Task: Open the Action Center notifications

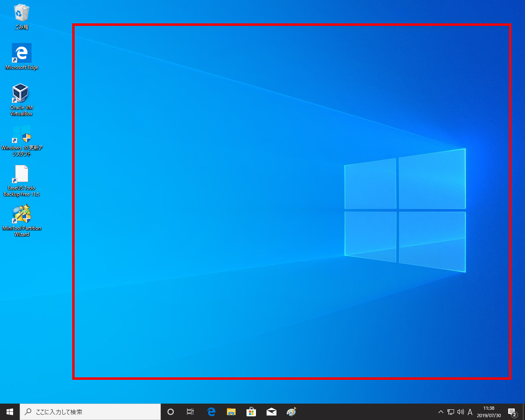Action: 512,412
